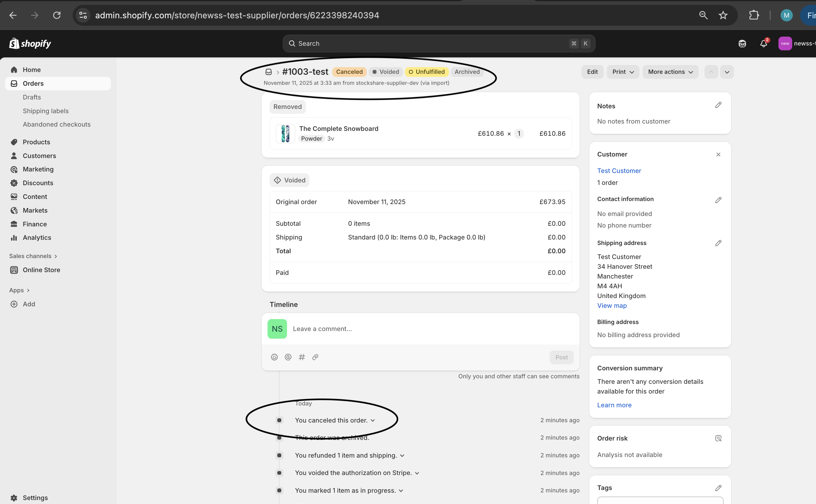Image resolution: width=816 pixels, height=504 pixels.
Task: Click the Edit order button
Action: [x=592, y=72]
